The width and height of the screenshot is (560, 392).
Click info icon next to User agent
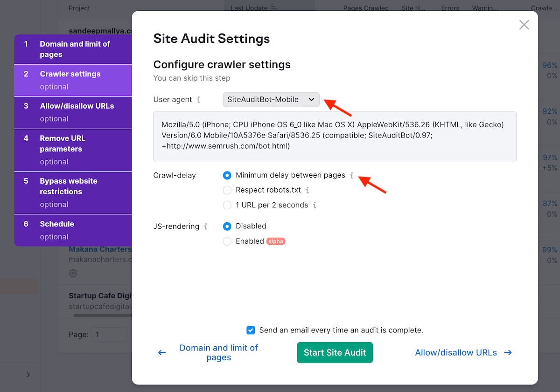pyautogui.click(x=198, y=100)
